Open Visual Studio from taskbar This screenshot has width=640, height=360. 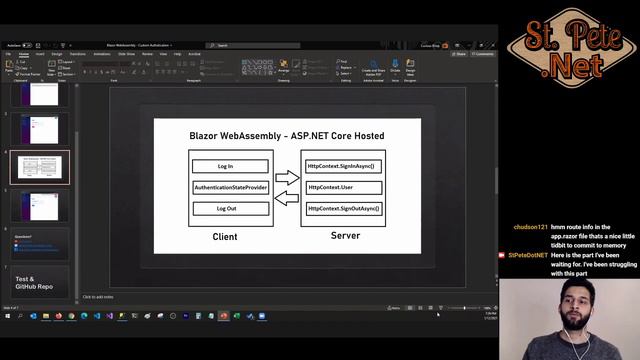click(x=109, y=316)
